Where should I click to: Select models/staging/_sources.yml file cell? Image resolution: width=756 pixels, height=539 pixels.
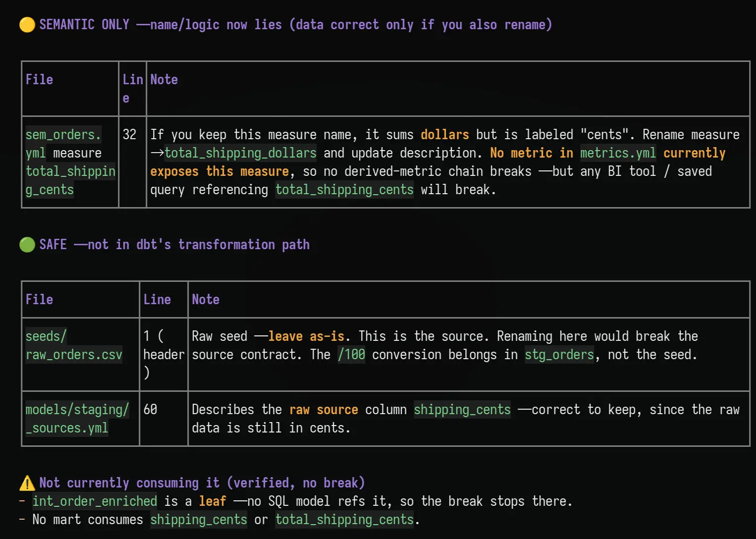click(x=81, y=419)
